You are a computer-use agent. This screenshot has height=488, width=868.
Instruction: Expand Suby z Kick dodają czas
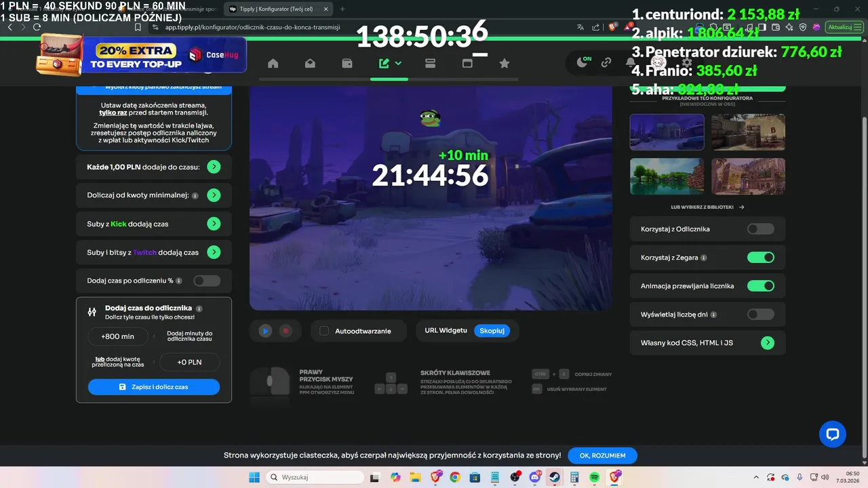click(214, 224)
